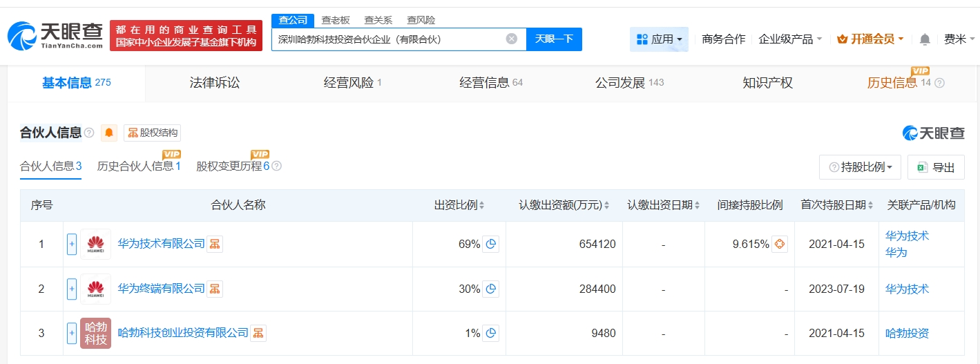Select the subscribed amount 9480
The image size is (980, 364).
pyautogui.click(x=604, y=333)
